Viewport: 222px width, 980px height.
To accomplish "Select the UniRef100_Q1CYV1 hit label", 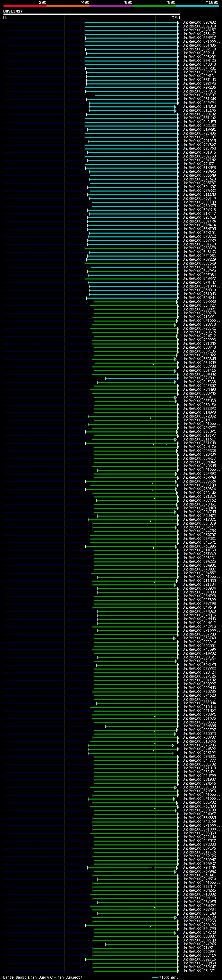I will (x=199, y=316).
